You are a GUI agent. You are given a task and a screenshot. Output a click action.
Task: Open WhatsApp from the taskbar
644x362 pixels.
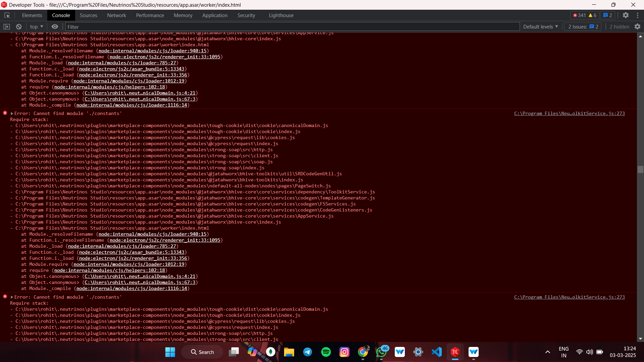[381, 352]
